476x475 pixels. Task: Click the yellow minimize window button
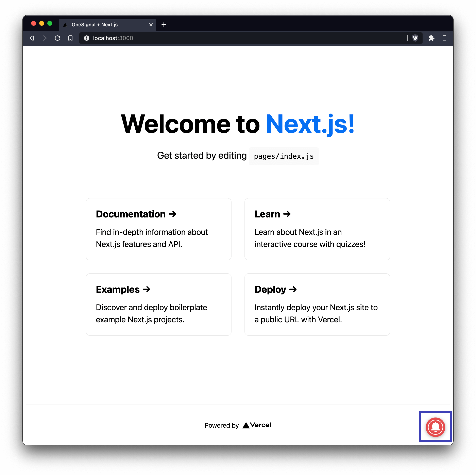(42, 23)
